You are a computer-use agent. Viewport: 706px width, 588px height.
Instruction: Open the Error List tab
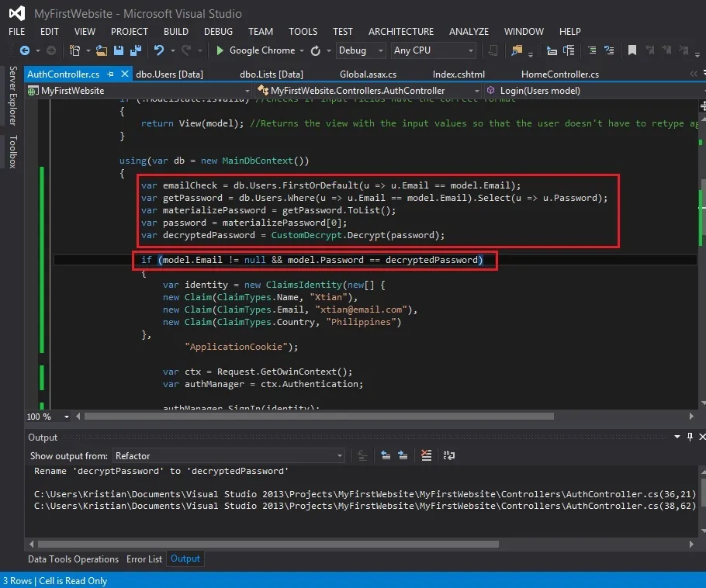click(144, 559)
